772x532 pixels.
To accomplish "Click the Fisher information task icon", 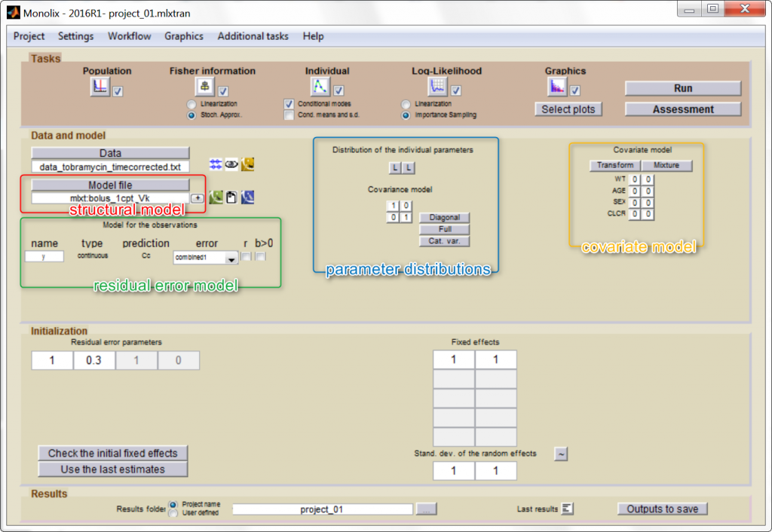I will 205,87.
